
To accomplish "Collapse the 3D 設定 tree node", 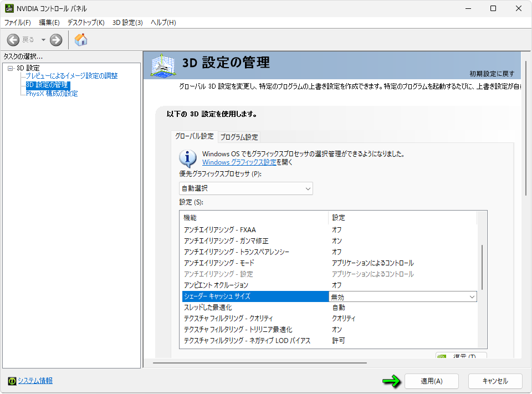I will coord(10,68).
